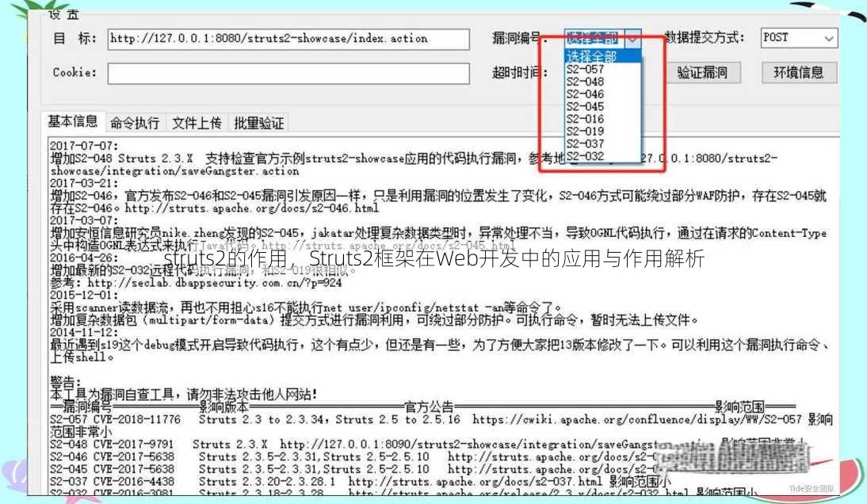Click the 警告: warning text

tap(66, 382)
